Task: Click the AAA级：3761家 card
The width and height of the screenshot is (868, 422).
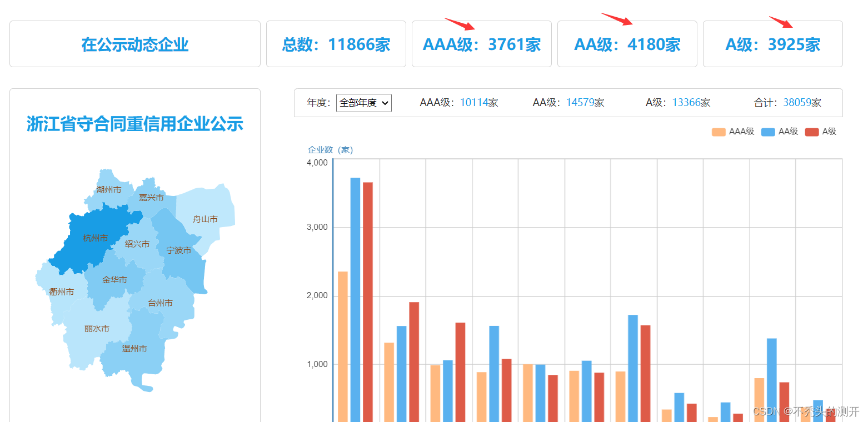Action: coord(482,44)
